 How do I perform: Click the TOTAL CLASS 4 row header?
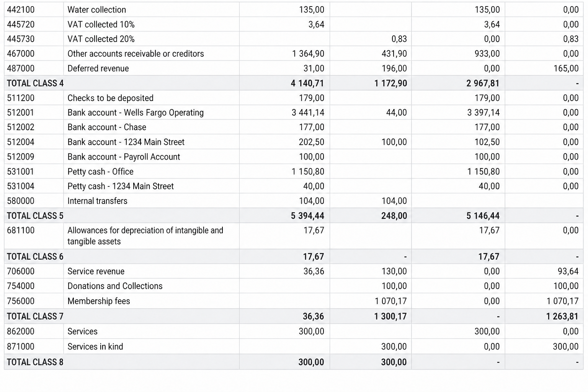pyautogui.click(x=35, y=83)
